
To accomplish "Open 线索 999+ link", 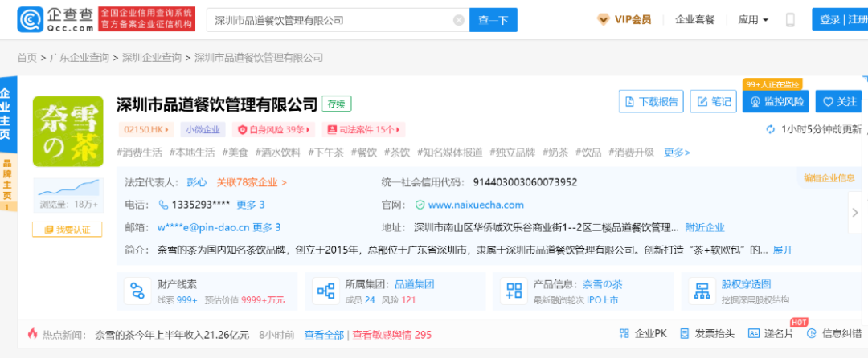I will click(x=178, y=300).
